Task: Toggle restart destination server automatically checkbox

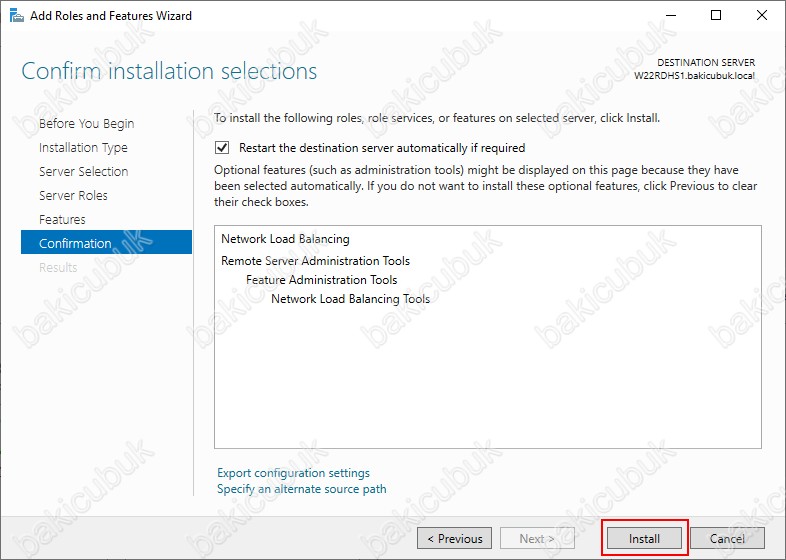Action: click(x=222, y=147)
